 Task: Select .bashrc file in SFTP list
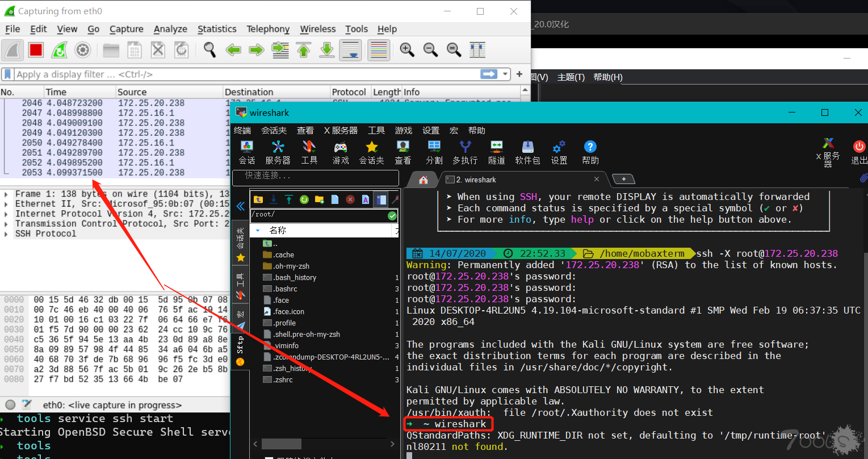click(286, 289)
